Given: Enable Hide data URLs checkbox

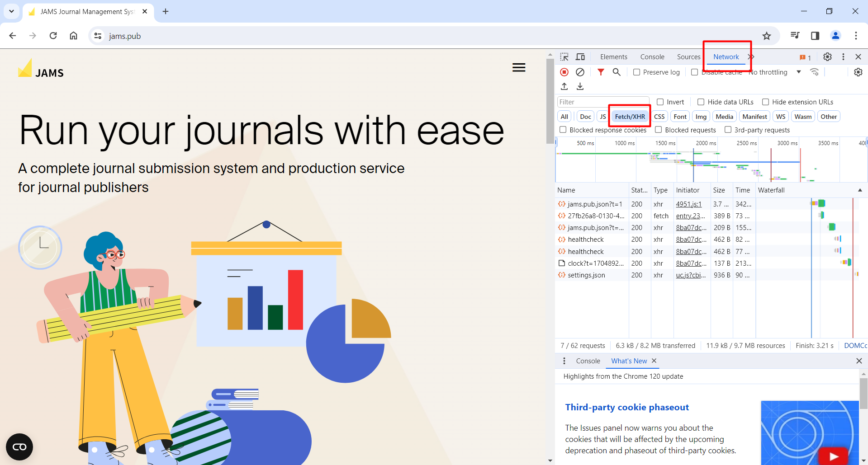Looking at the screenshot, I should tap(701, 102).
